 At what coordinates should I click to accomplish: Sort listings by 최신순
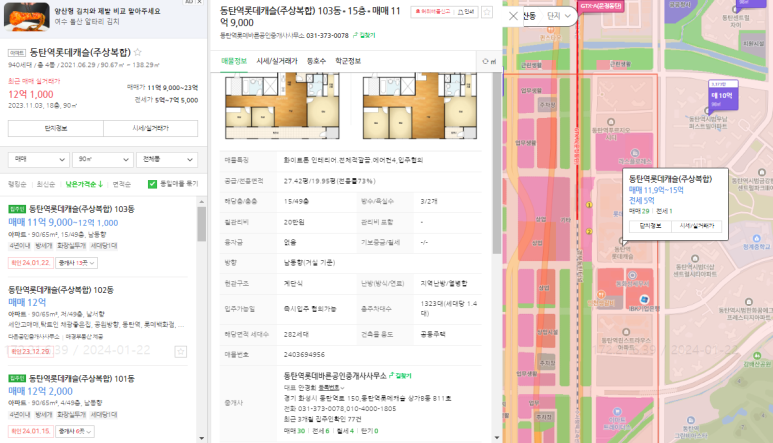coord(46,184)
